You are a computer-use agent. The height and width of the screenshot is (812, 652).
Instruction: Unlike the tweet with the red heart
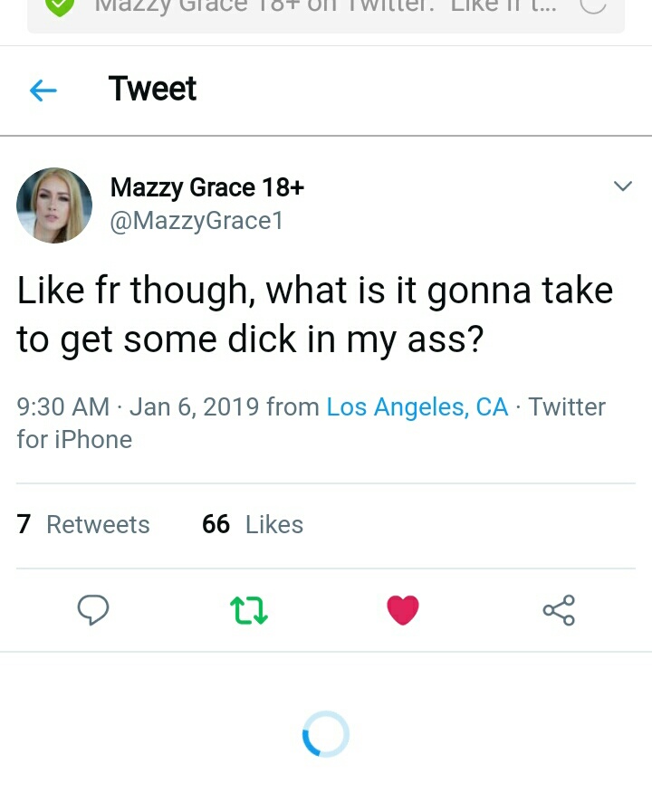tap(402, 611)
